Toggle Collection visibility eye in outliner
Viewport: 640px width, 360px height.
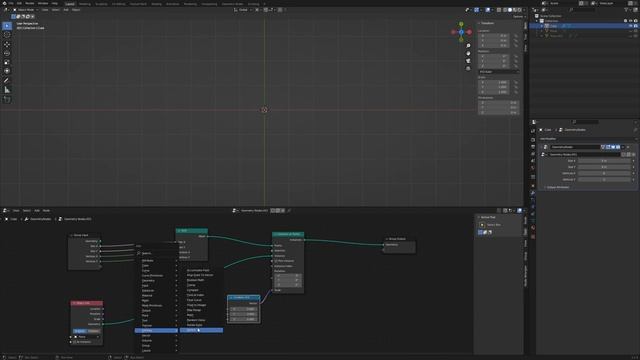click(x=631, y=21)
